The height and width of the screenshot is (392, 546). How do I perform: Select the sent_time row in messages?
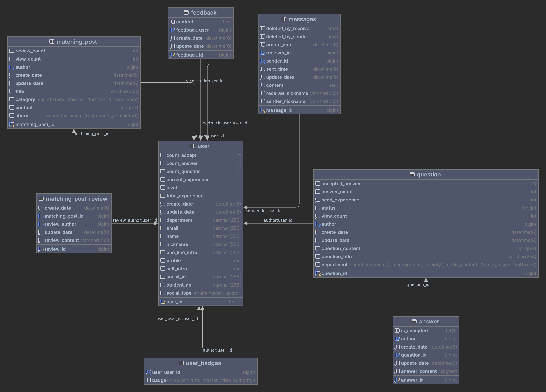coord(299,69)
